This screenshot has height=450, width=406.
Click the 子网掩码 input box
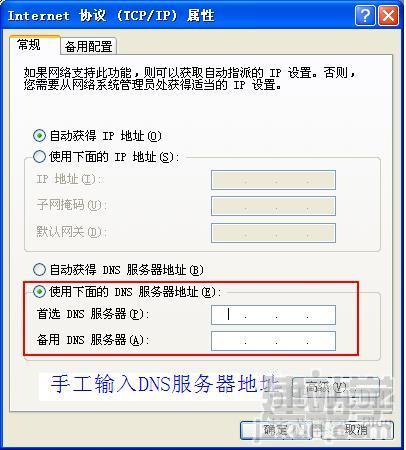pyautogui.click(x=273, y=206)
